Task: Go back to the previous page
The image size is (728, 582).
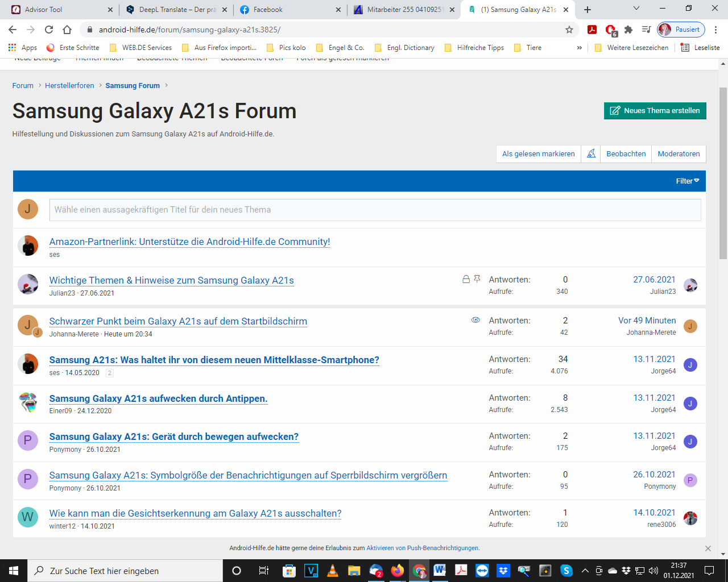Action: click(13, 30)
